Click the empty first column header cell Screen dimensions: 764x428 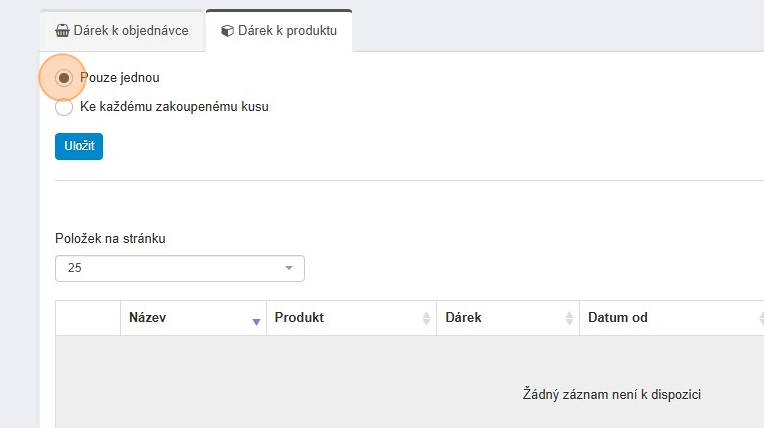pyautogui.click(x=88, y=318)
